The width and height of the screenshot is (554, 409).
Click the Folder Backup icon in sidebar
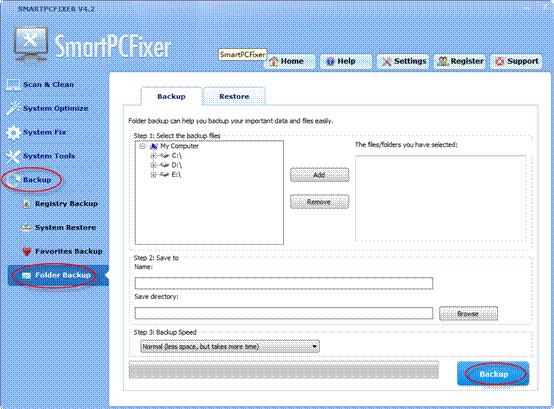coord(26,275)
